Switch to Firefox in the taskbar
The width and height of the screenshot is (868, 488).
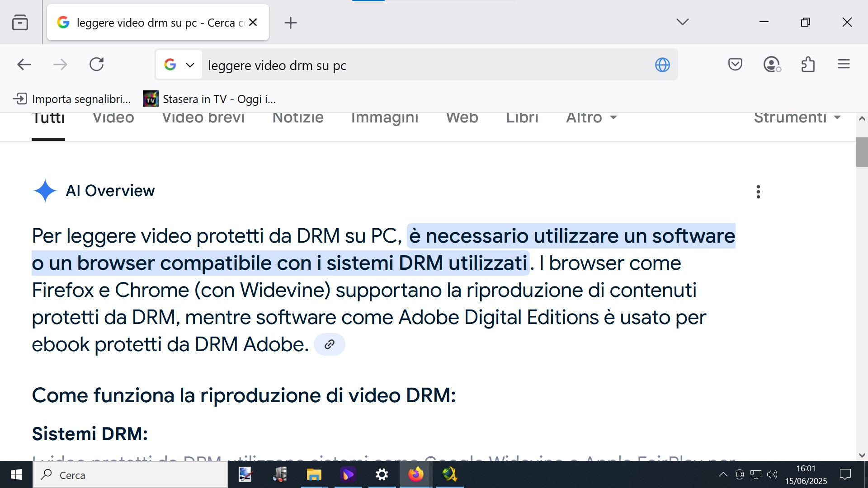(x=416, y=474)
